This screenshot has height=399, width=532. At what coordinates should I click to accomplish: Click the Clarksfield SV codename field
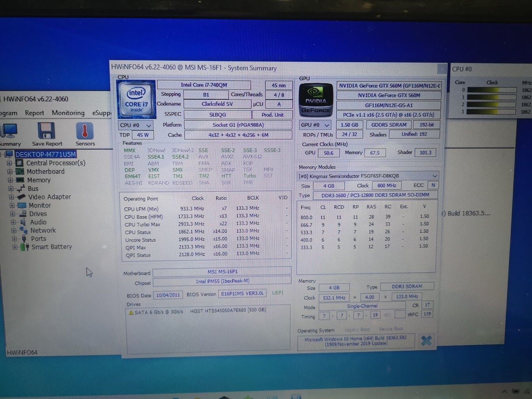217,104
